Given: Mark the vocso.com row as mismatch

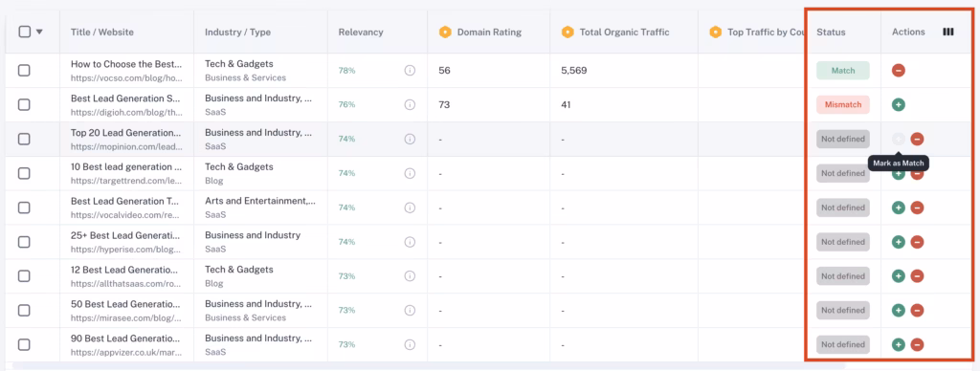Looking at the screenshot, I should [x=898, y=71].
